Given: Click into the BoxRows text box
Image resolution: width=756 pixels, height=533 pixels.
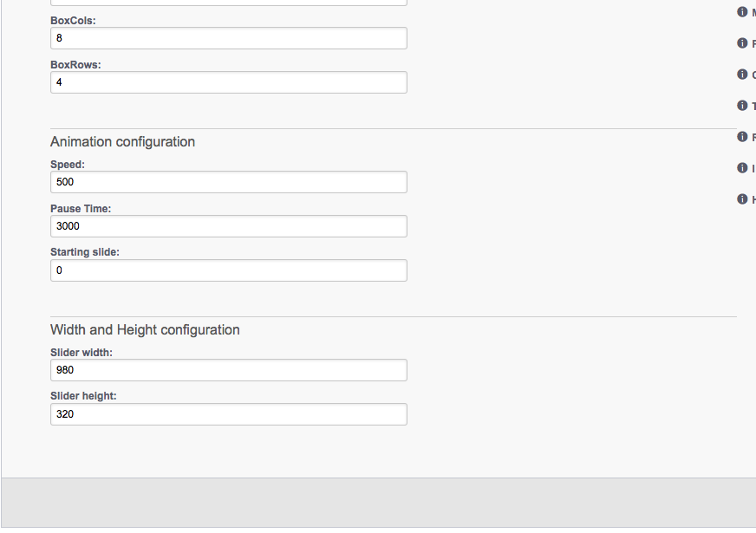Looking at the screenshot, I should click(229, 82).
